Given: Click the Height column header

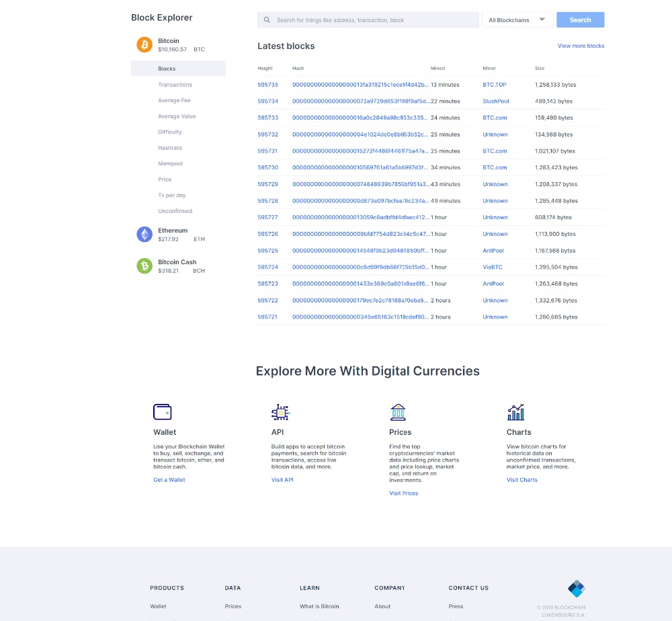Looking at the screenshot, I should [x=265, y=69].
